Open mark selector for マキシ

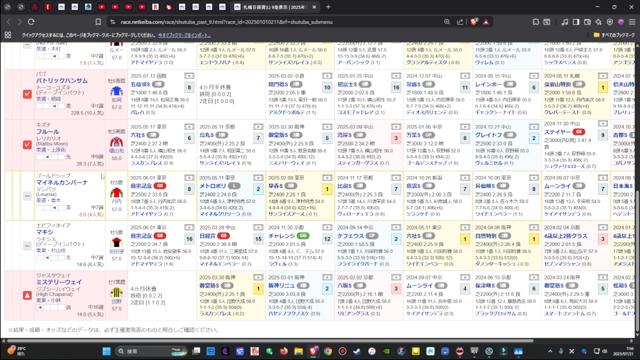coord(27,246)
